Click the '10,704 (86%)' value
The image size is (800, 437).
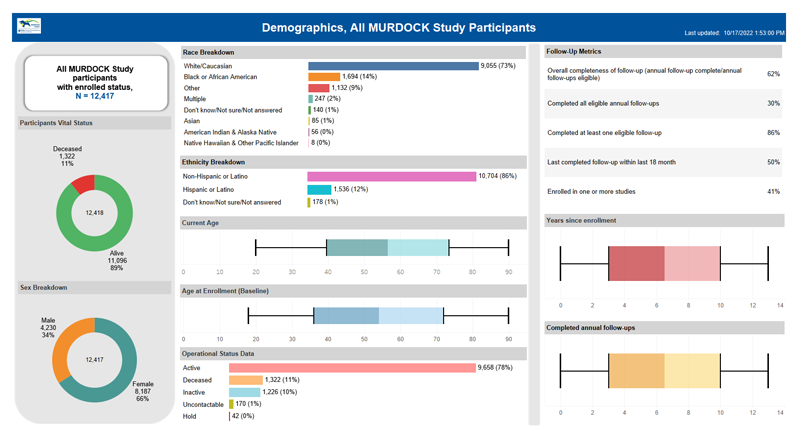(497, 176)
